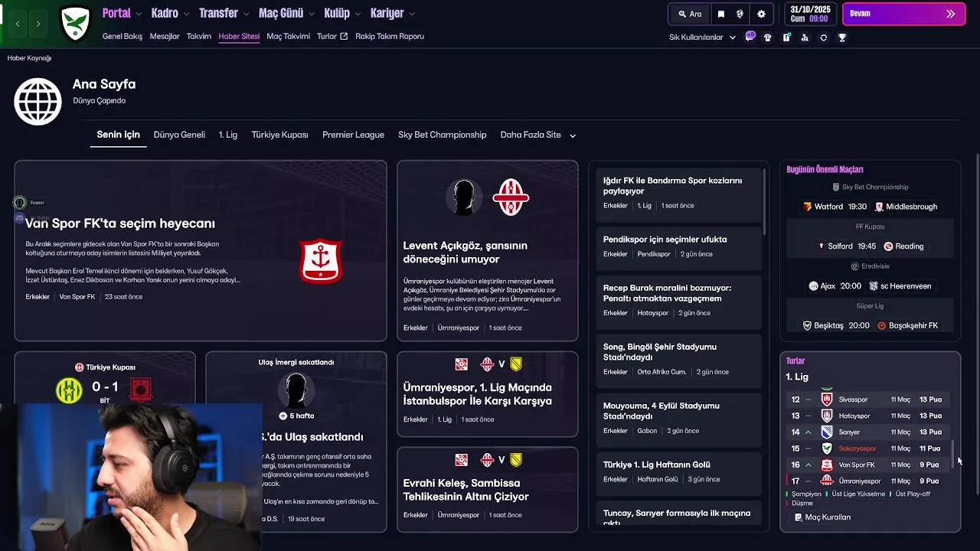Image resolution: width=980 pixels, height=551 pixels.
Task: Expand the Portal menu chevron
Action: (x=139, y=14)
